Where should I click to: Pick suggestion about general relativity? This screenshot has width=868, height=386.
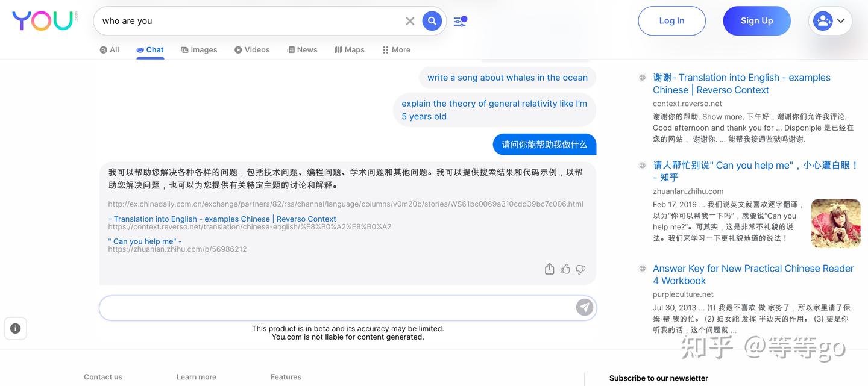(x=494, y=110)
